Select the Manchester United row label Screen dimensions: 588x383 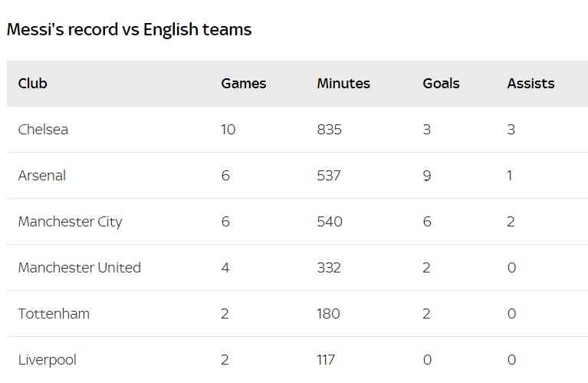pyautogui.click(x=80, y=268)
